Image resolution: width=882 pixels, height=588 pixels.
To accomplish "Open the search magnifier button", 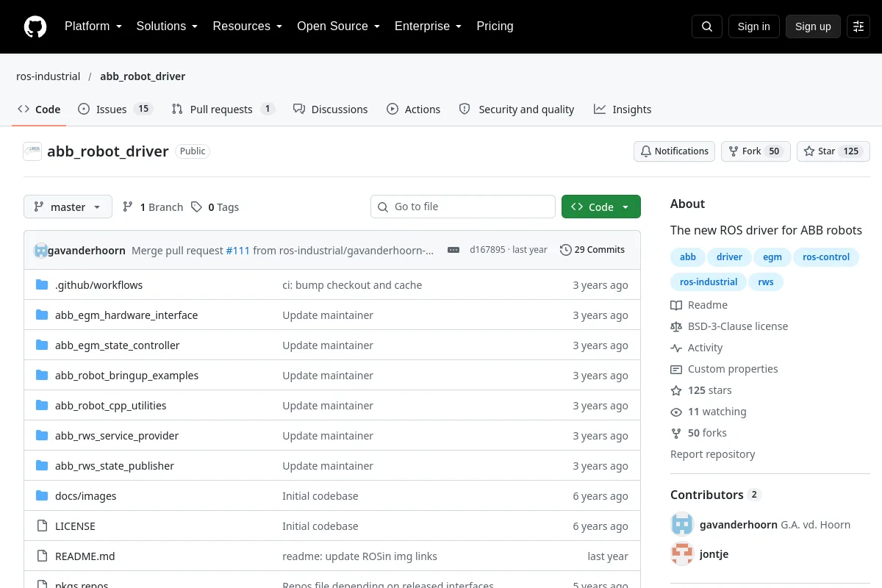I will (707, 26).
